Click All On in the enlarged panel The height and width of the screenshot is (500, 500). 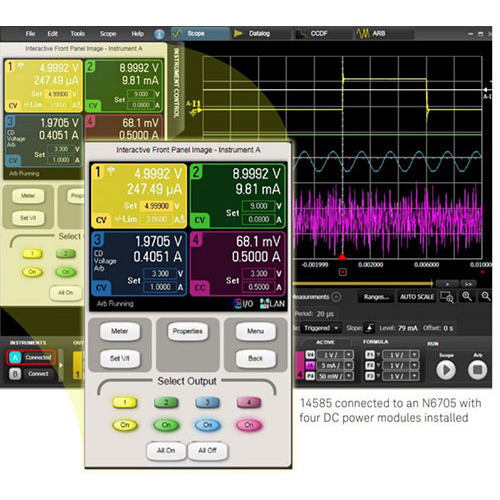click(x=166, y=451)
